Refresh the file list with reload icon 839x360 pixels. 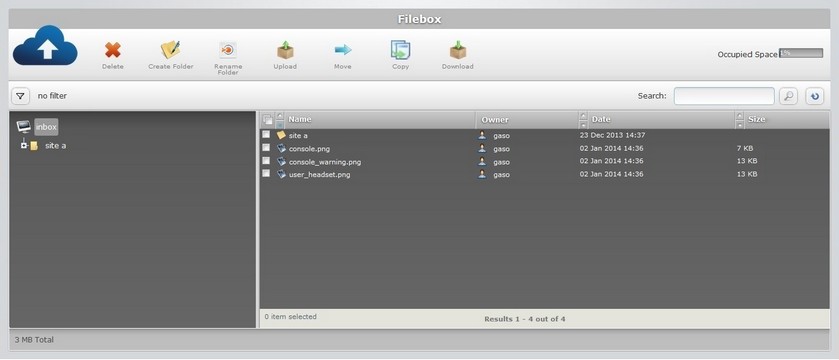814,96
